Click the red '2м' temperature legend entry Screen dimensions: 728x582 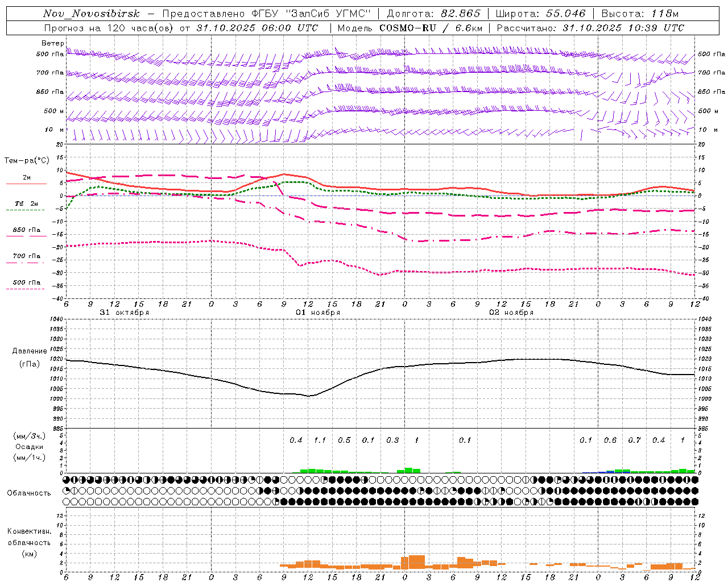[26, 178]
